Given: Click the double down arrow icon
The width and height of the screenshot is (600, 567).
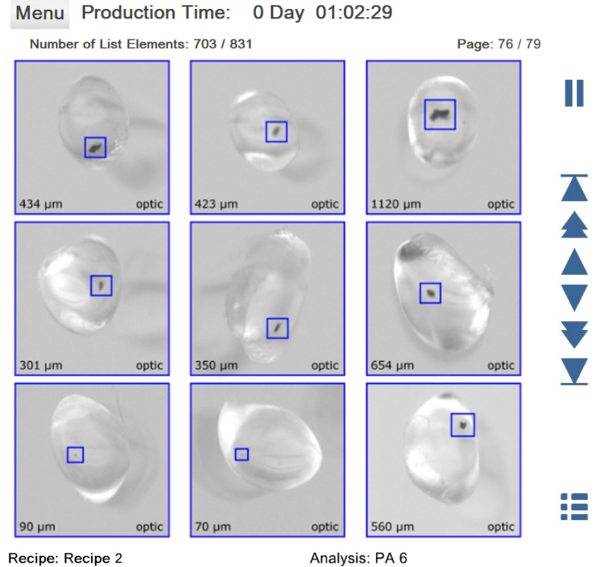Looking at the screenshot, I should pyautogui.click(x=574, y=334).
